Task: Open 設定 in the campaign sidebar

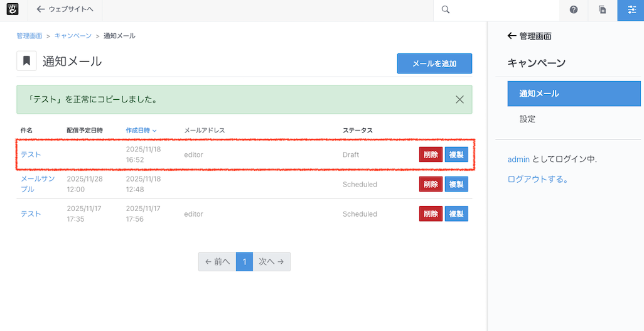Action: click(527, 119)
